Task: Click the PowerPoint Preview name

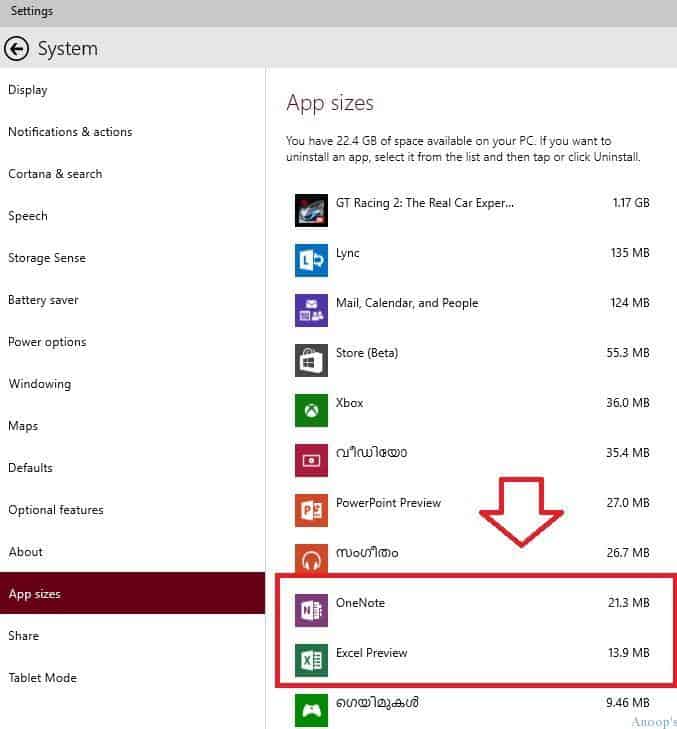Action: [388, 503]
